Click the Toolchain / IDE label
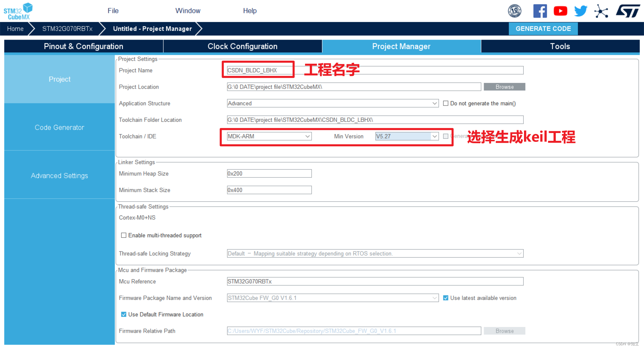This screenshot has height=349, width=644. (138, 136)
